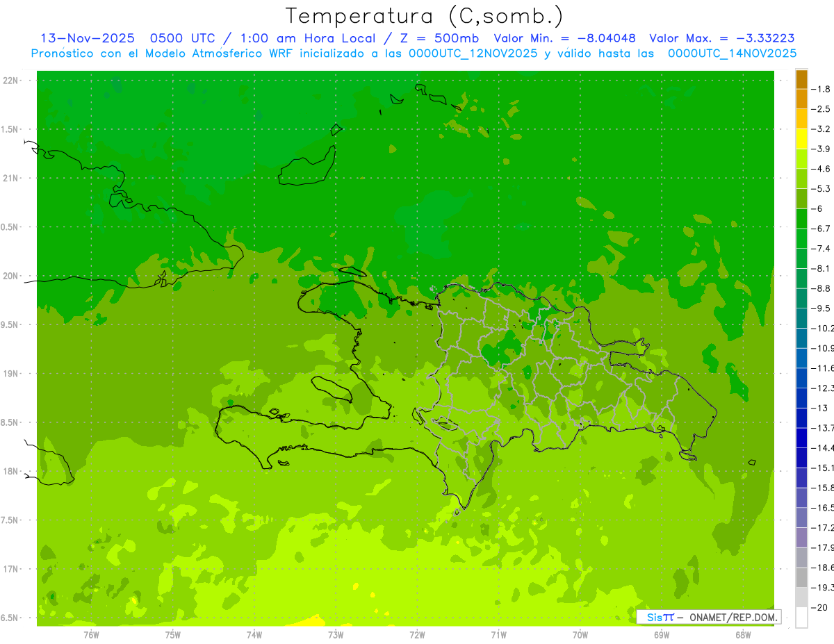Click the "-5.3" colorbar label
Viewport: 834px width, 644px height.
click(821, 188)
